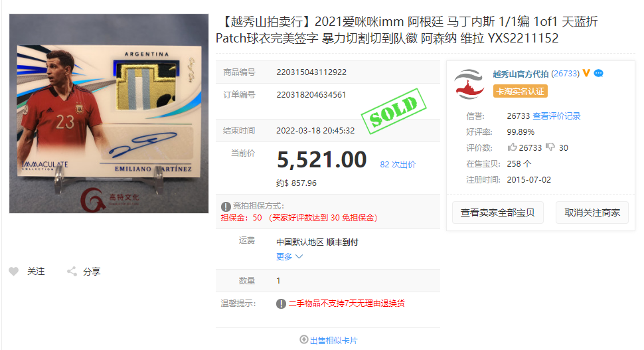
Task: Click the share icon
Action: click(x=72, y=272)
